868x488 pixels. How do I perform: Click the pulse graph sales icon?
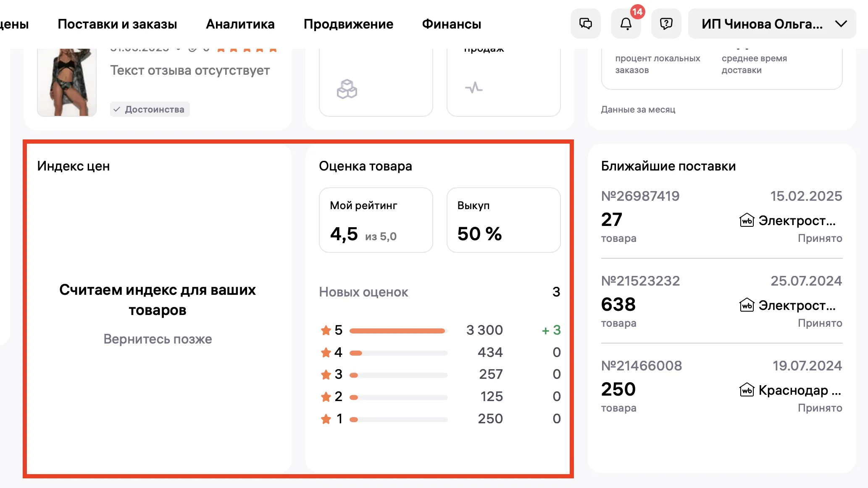473,87
